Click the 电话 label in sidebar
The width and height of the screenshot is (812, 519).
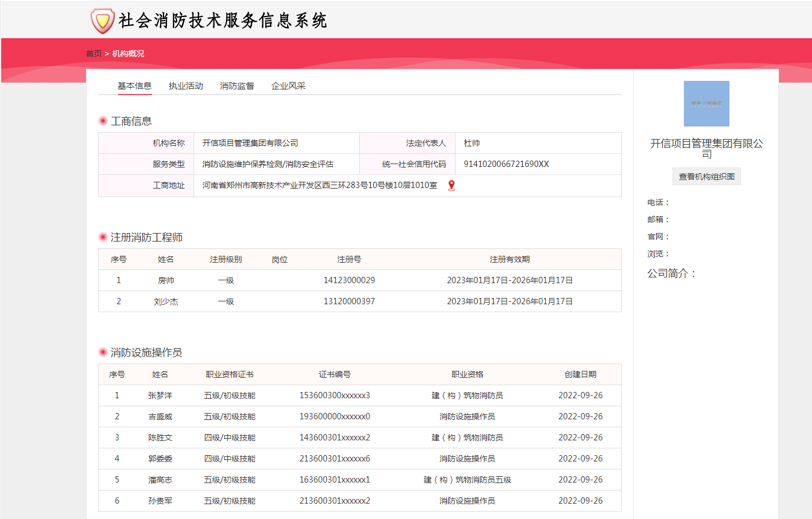[x=658, y=202]
